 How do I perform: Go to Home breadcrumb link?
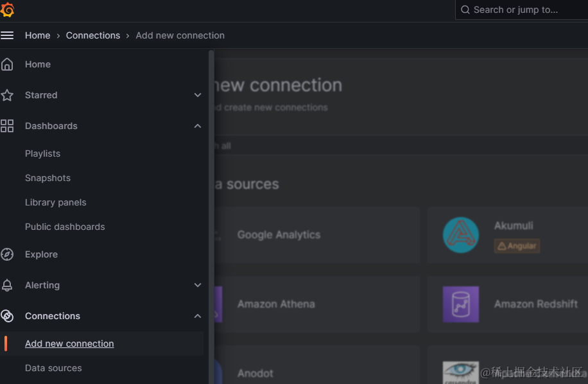coord(37,35)
